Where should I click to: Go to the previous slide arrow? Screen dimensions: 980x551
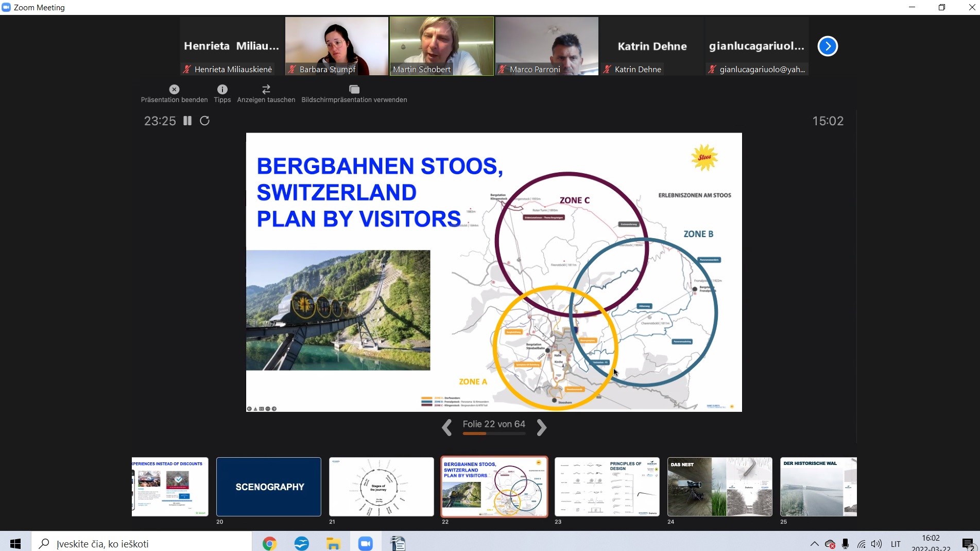pyautogui.click(x=446, y=427)
